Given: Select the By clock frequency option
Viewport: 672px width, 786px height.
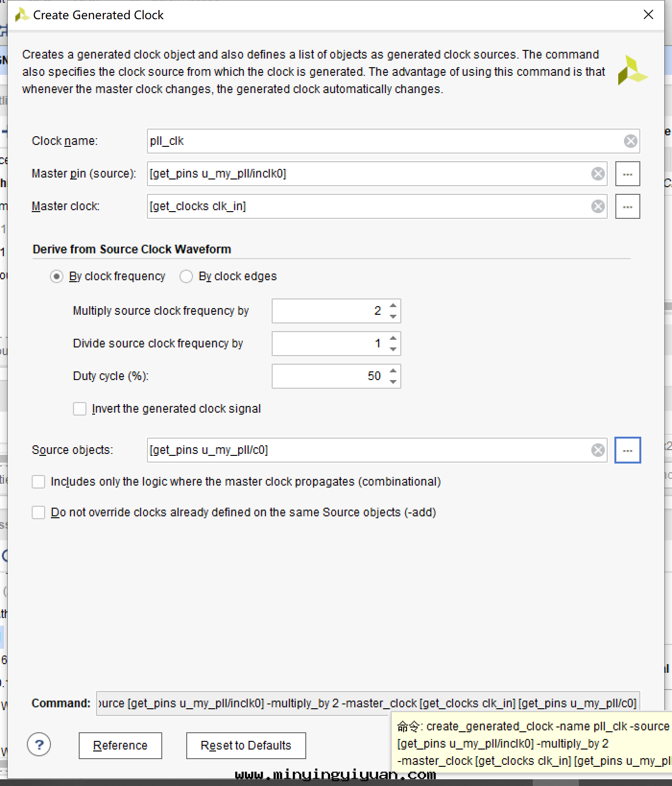Looking at the screenshot, I should [57, 276].
